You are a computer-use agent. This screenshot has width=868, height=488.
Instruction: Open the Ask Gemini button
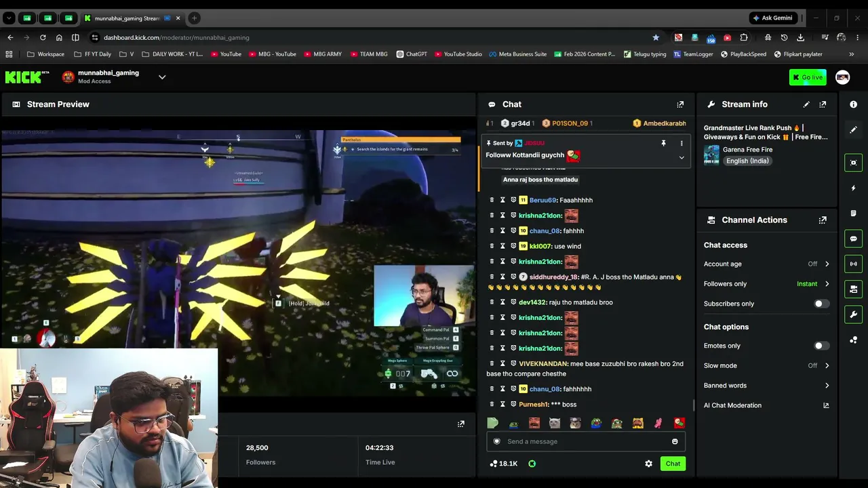[772, 18]
